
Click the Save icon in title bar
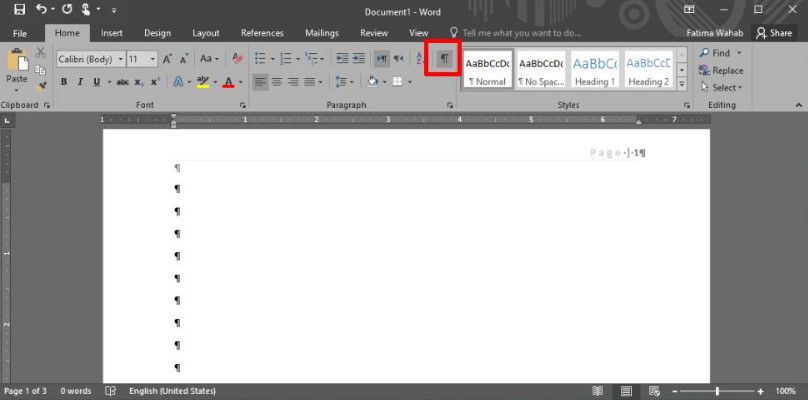[x=19, y=9]
